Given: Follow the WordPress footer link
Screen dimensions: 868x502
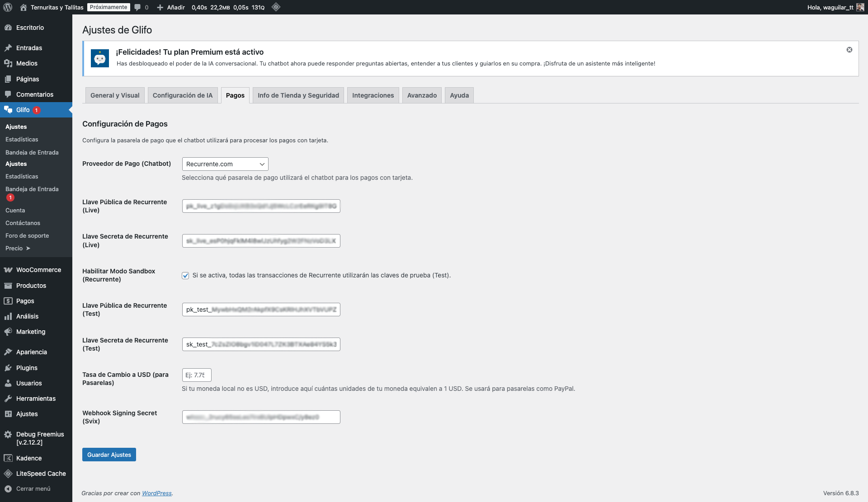Looking at the screenshot, I should 156,493.
